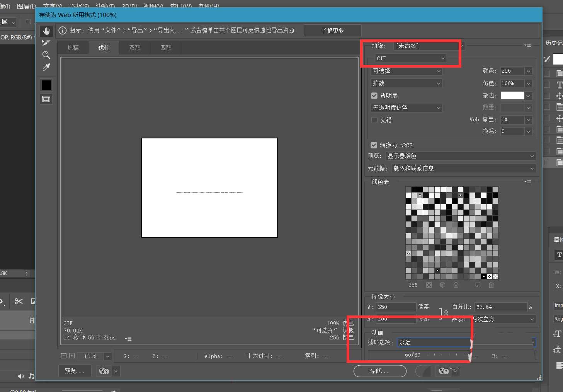Open the color table panel menu icon
Image resolution: width=563 pixels, height=392 pixels.
[x=527, y=182]
